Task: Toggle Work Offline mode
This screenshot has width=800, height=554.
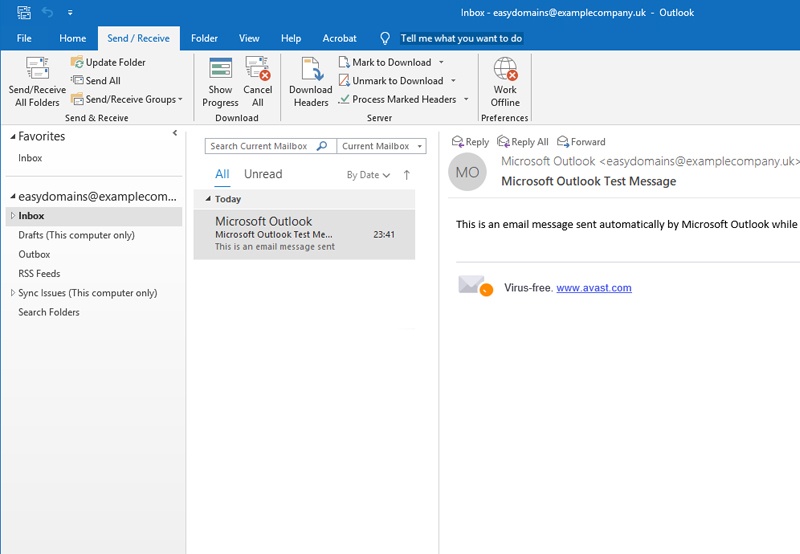Action: 505,82
